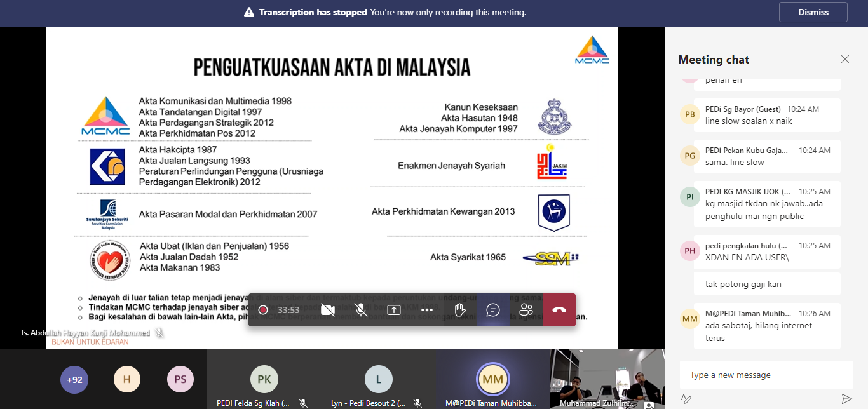Select the PK tile of PEDI Felda Sg Klah

(x=264, y=380)
